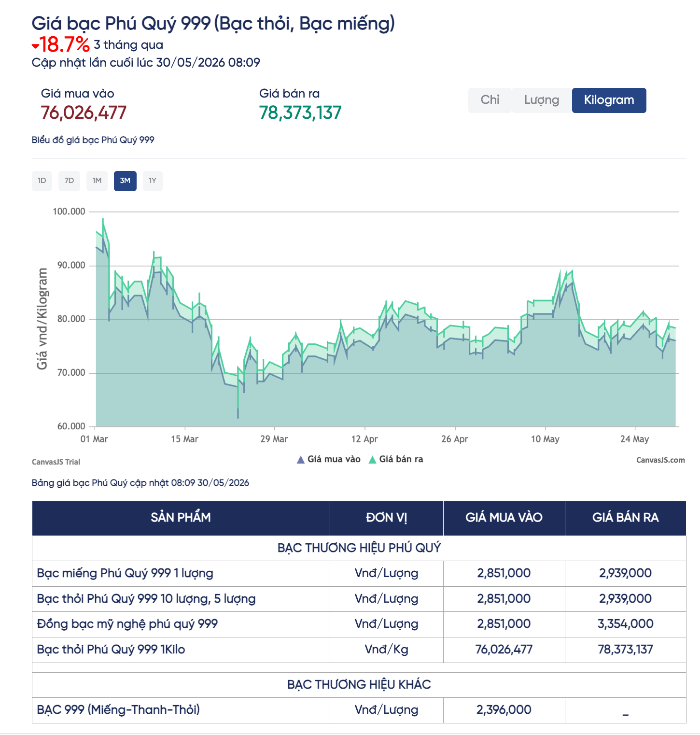Click the Giá bán ra legend triangle marker
This screenshot has width=700, height=735.
[372, 460]
